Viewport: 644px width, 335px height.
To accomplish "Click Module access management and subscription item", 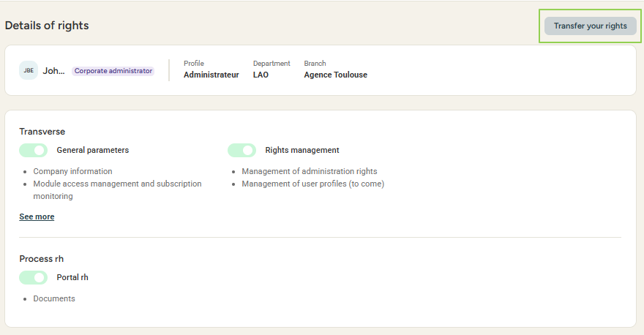I will [117, 184].
